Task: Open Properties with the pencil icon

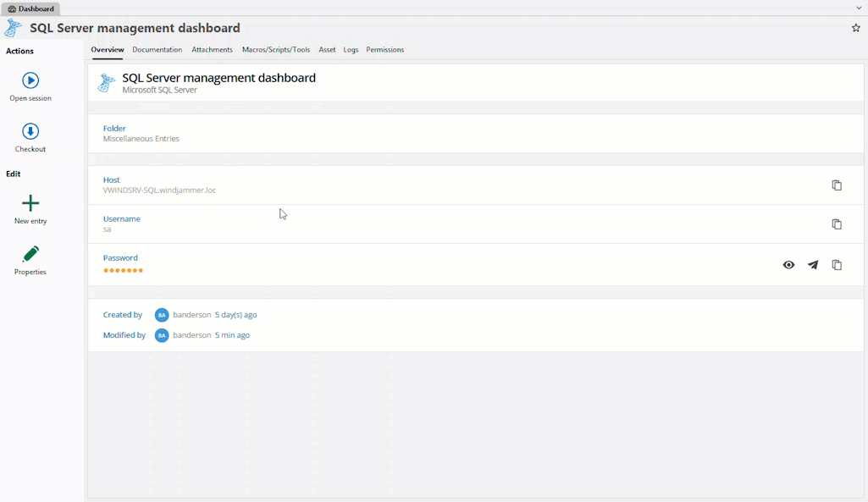Action: 30,254
